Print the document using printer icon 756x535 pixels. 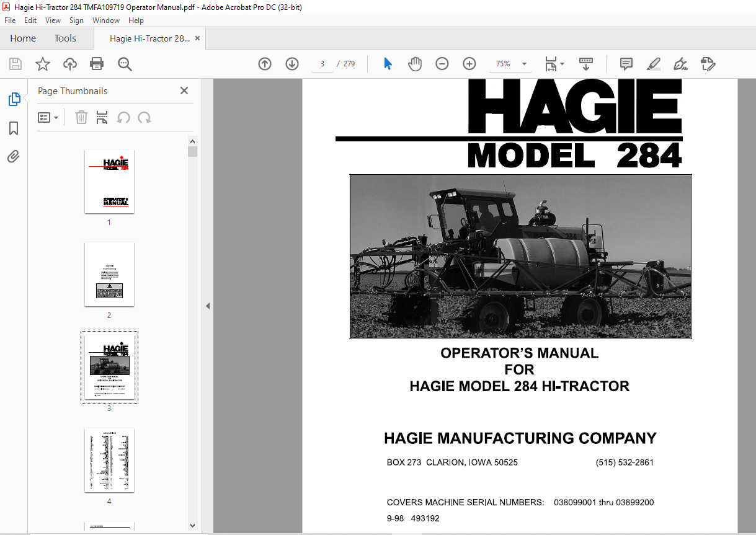97,64
